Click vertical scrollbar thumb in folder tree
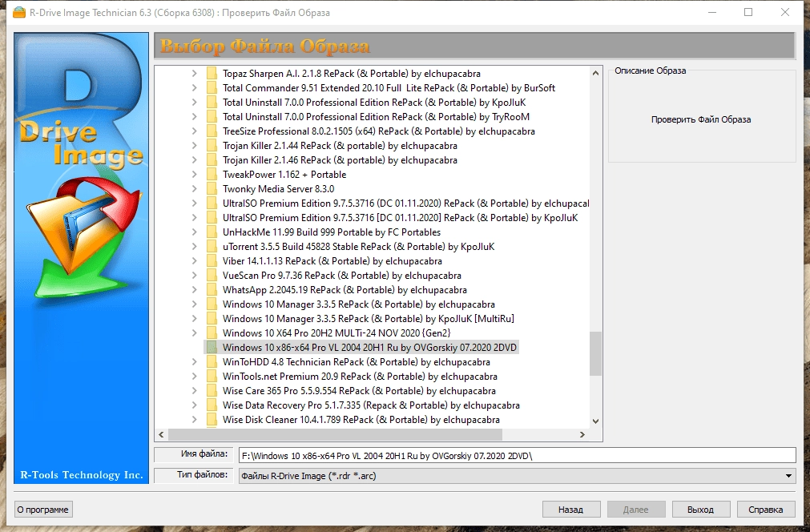 (x=595, y=354)
